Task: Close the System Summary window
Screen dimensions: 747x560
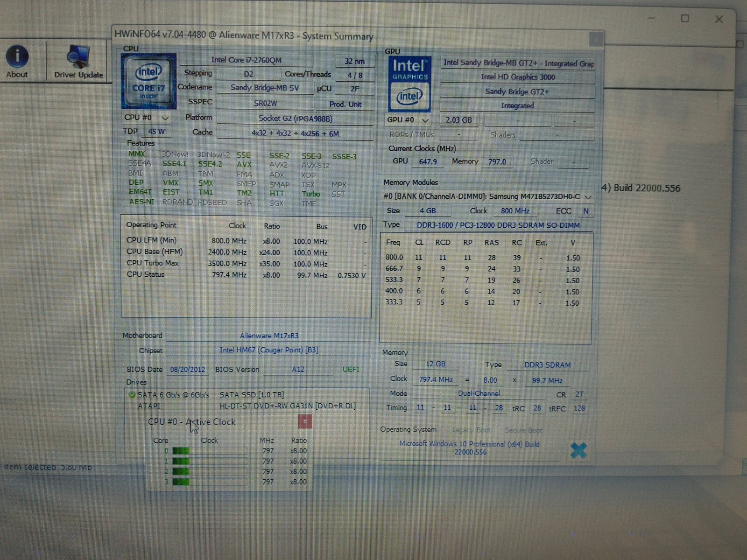Action: click(596, 40)
